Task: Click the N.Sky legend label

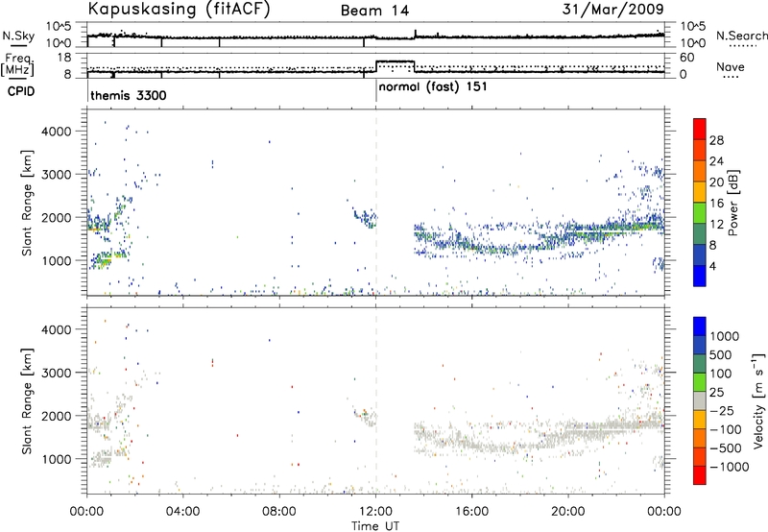Action: tap(18, 36)
